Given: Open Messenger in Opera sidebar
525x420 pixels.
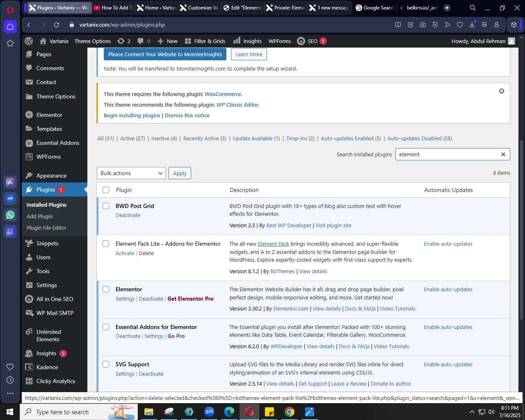Looking at the screenshot, I should pos(10,199).
